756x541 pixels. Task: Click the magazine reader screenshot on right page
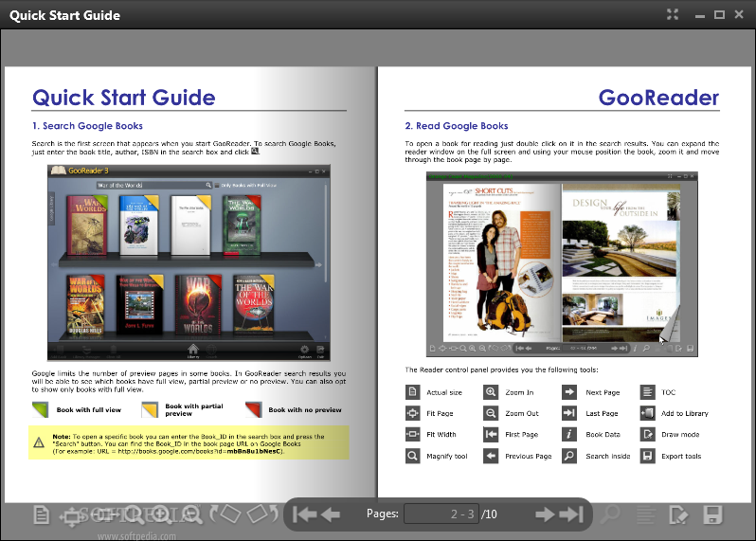562,264
